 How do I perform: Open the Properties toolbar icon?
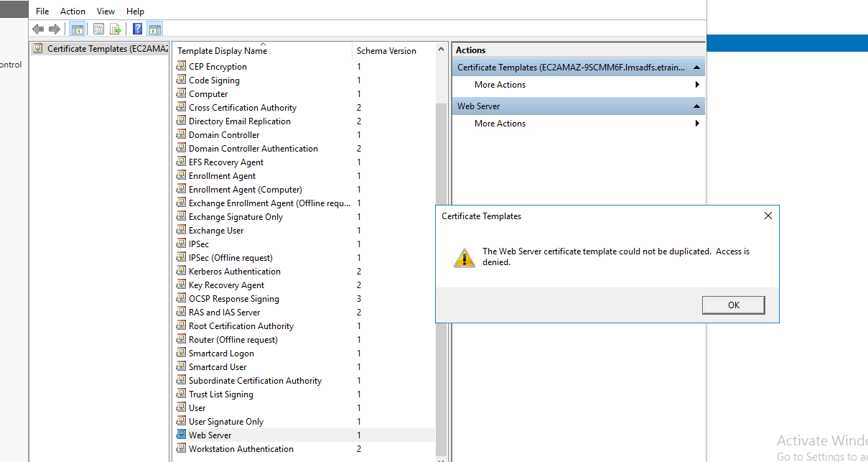point(98,29)
